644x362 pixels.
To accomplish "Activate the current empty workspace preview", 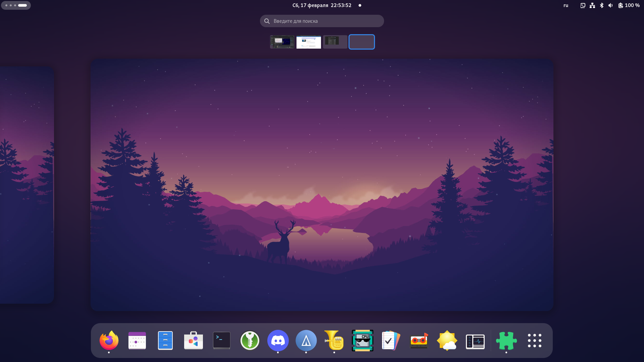I will pos(322,185).
